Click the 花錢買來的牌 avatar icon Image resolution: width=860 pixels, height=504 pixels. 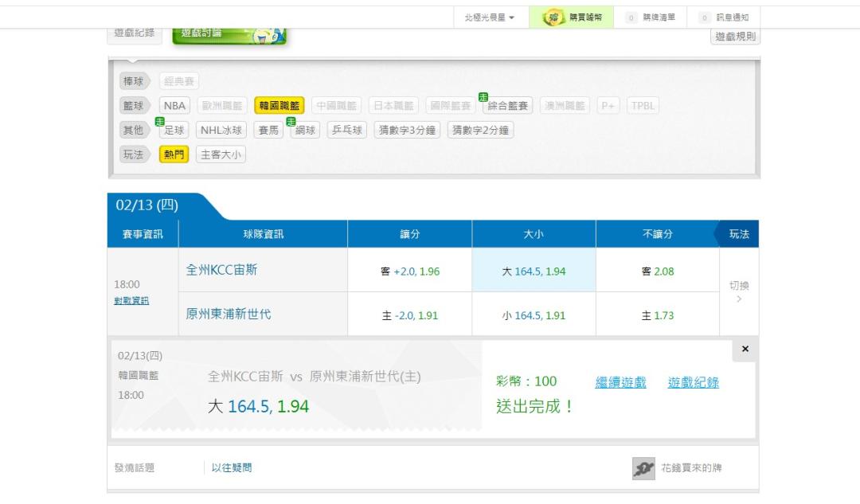[643, 468]
